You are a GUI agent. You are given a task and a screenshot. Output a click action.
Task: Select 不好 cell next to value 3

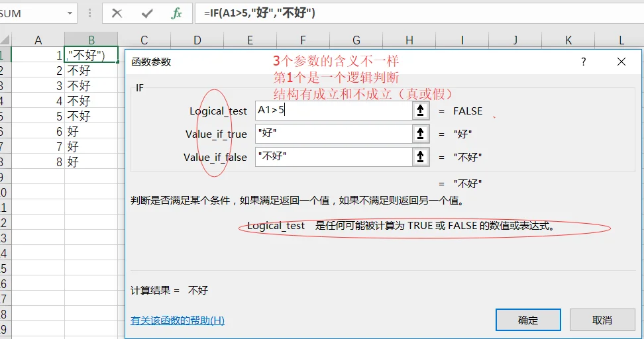91,85
